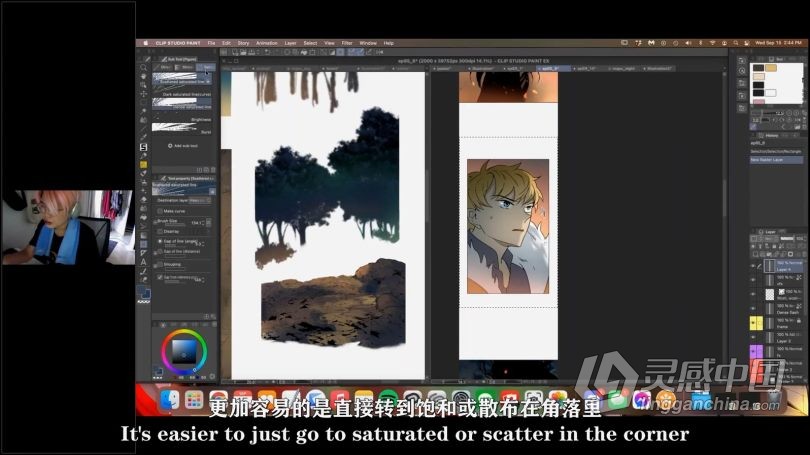Select the Zoom magnifier tool
810x455 pixels.
tap(144, 68)
